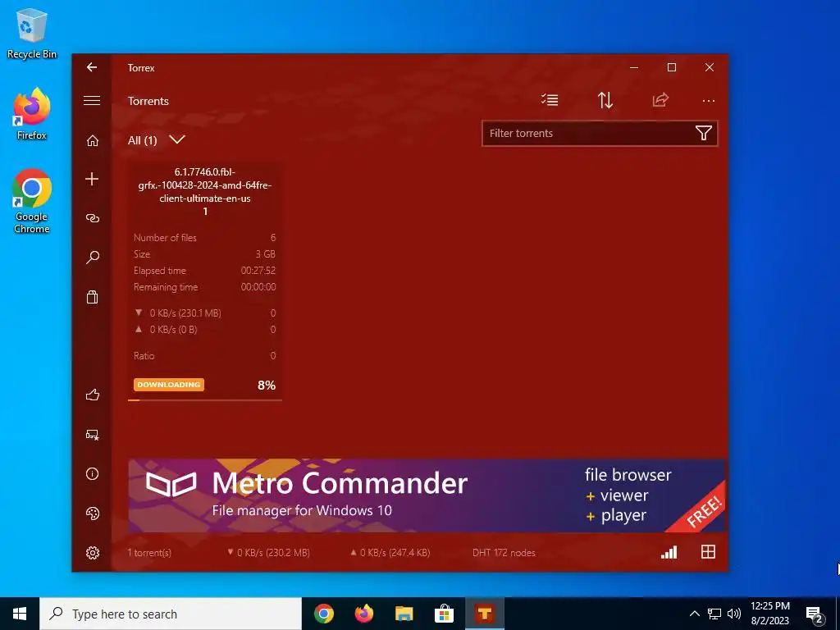This screenshot has width=840, height=630.
Task: Click the taskbar search box
Action: (171, 614)
